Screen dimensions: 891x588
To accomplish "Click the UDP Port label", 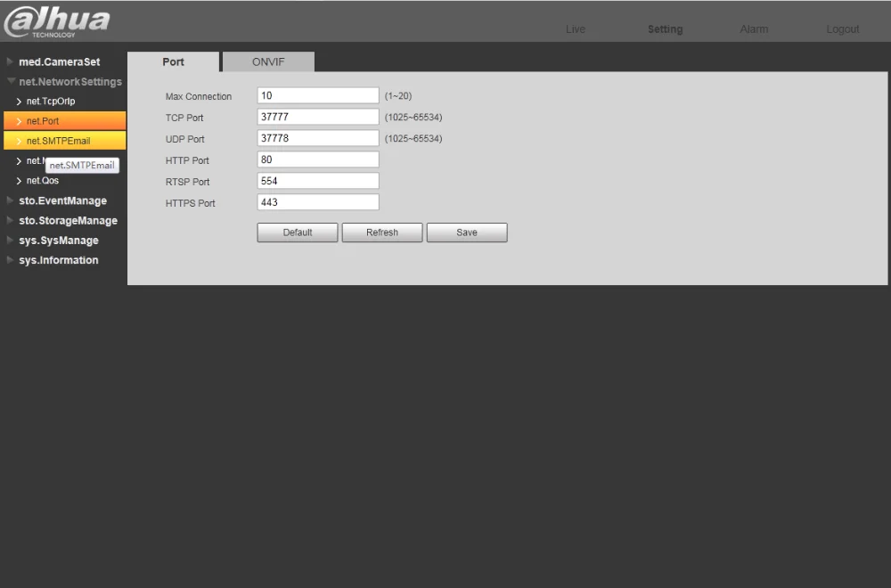I will coord(184,139).
